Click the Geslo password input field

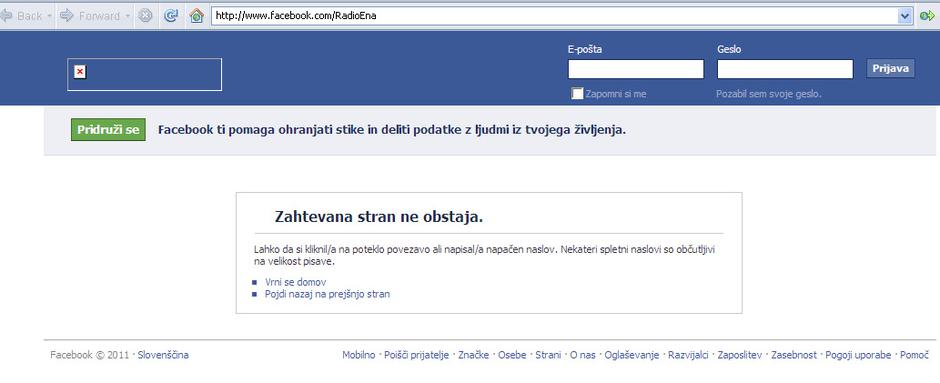(785, 69)
